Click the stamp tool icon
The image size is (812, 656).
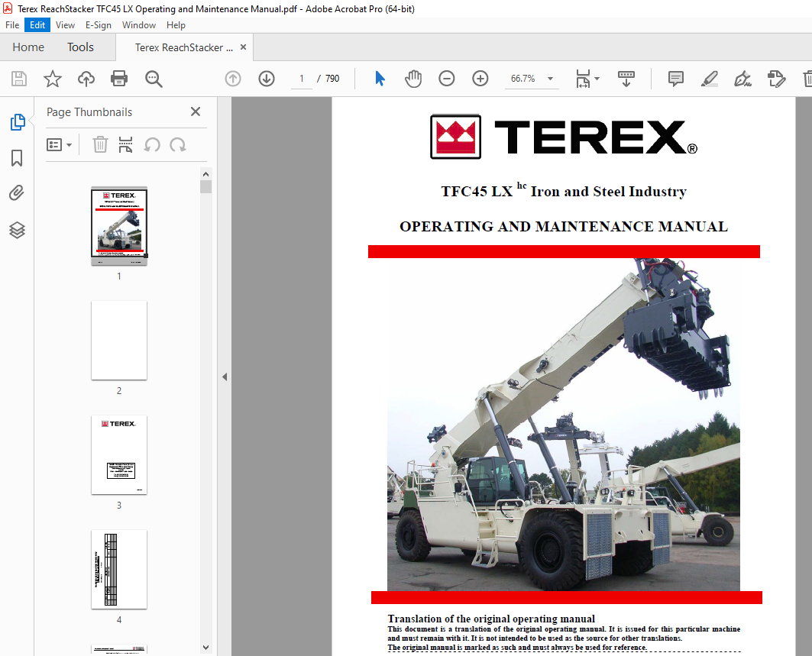pyautogui.click(x=776, y=79)
